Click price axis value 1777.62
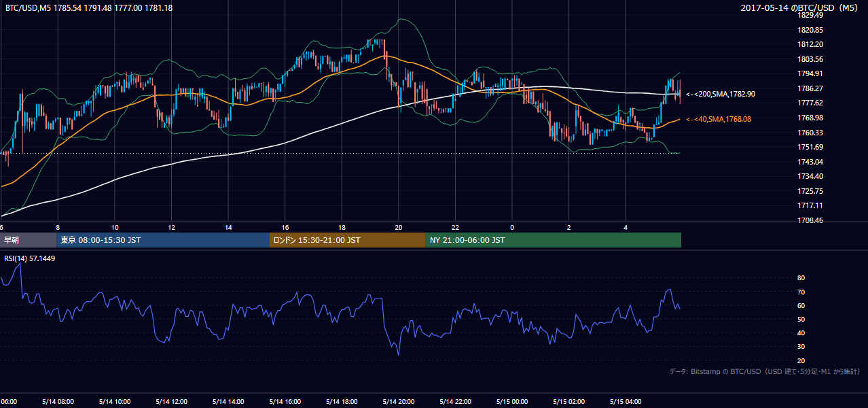Viewport: 868px width, 408px height. (810, 103)
